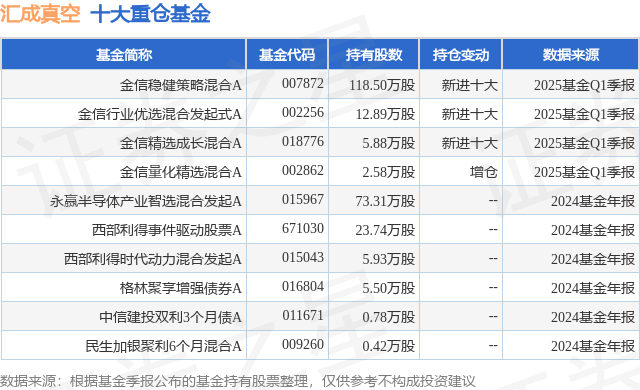640x390 pixels.
Task: Open 永赢半导体产业智选混合发起A
Action: pos(146,201)
